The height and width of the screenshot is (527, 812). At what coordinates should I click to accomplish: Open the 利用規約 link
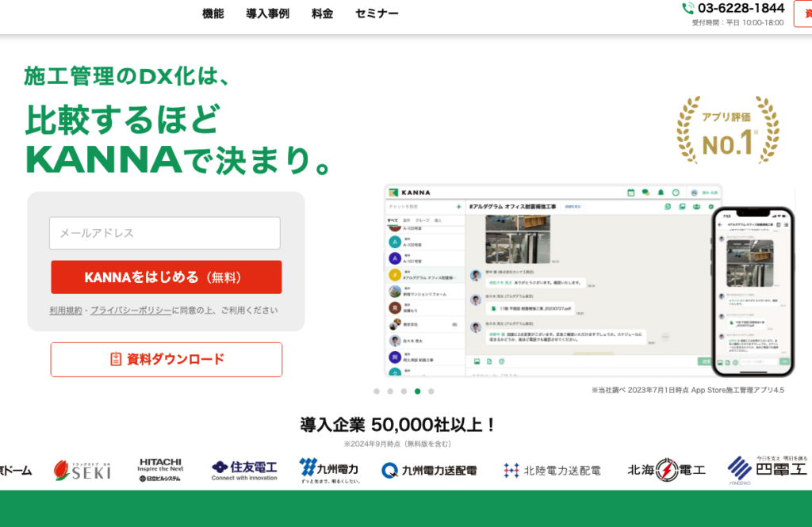[65, 311]
